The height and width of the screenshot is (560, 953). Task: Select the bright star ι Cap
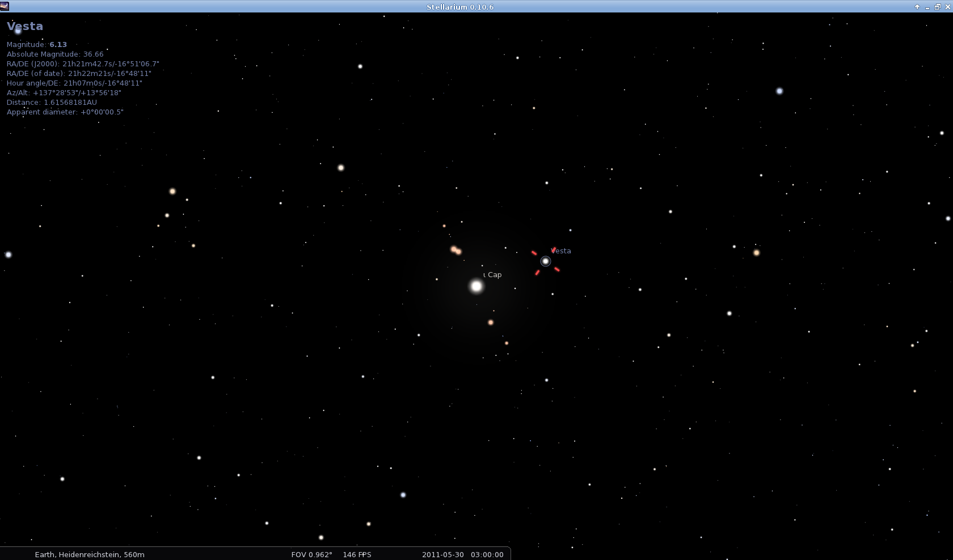[476, 286]
